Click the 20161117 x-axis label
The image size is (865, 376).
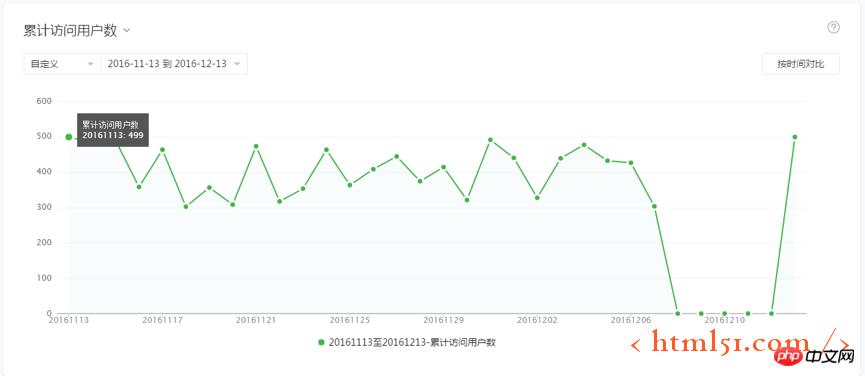coord(162,320)
